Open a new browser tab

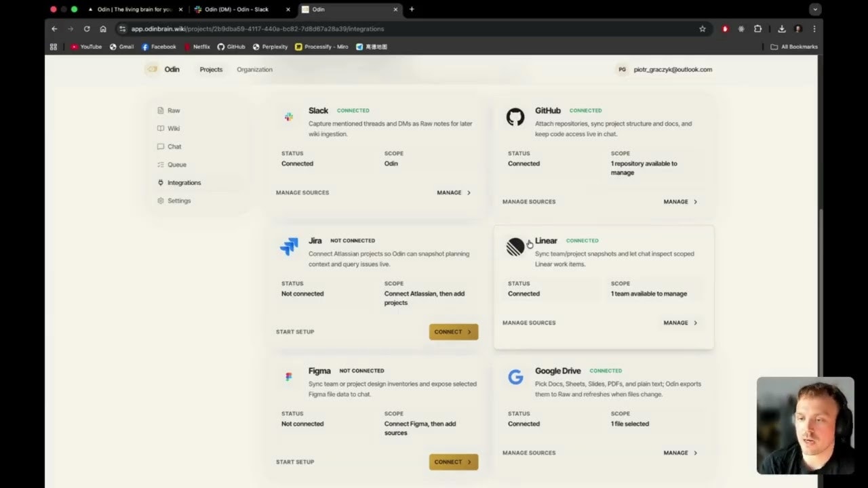(x=412, y=9)
